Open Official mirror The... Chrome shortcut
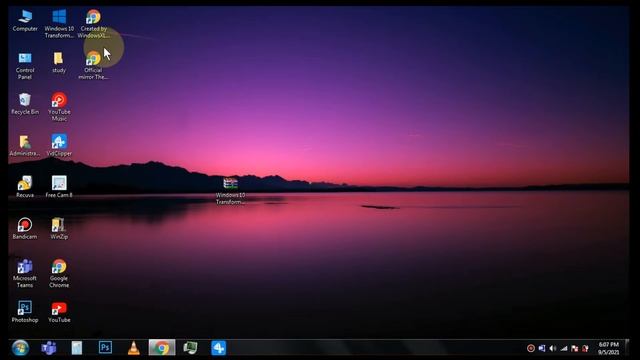Screen dimensions: 640x360 click(93, 66)
